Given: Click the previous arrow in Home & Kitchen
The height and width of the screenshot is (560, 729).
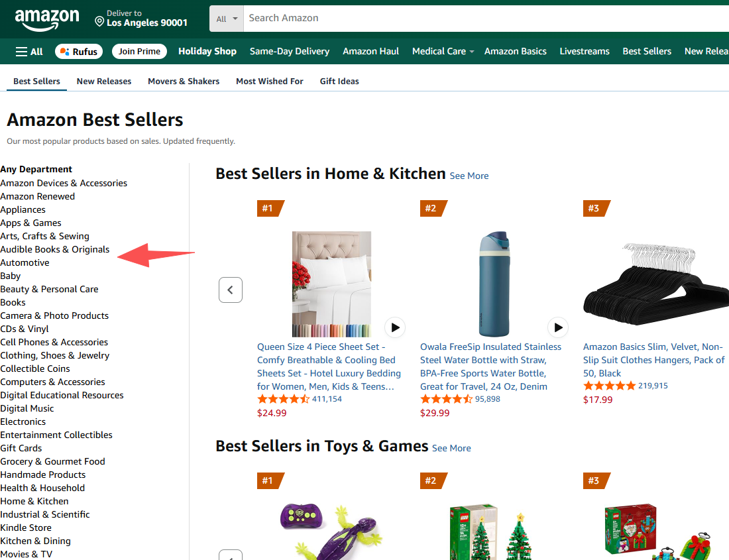Looking at the screenshot, I should point(231,290).
